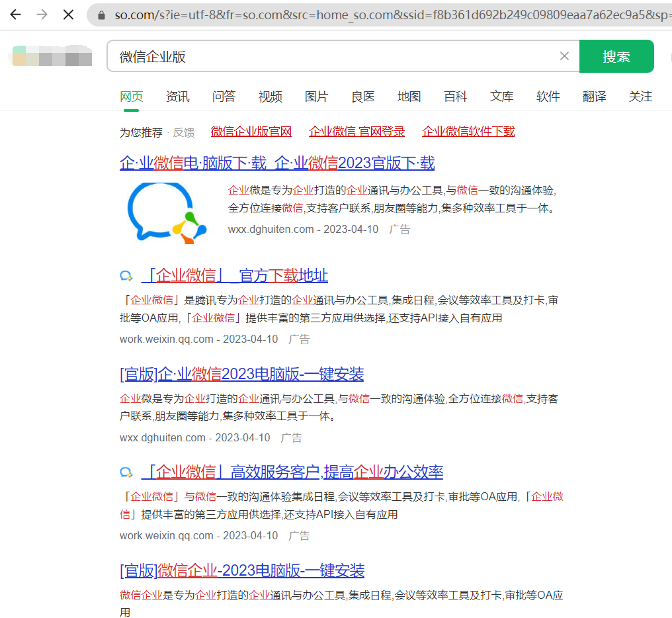Click wxx.dghuiten.com under 企·业微信2023电脑版 result
This screenshot has width=672, height=618.
tap(163, 438)
